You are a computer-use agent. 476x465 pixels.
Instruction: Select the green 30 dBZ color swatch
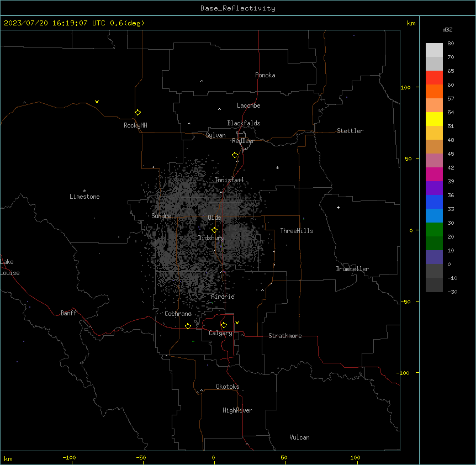(434, 230)
